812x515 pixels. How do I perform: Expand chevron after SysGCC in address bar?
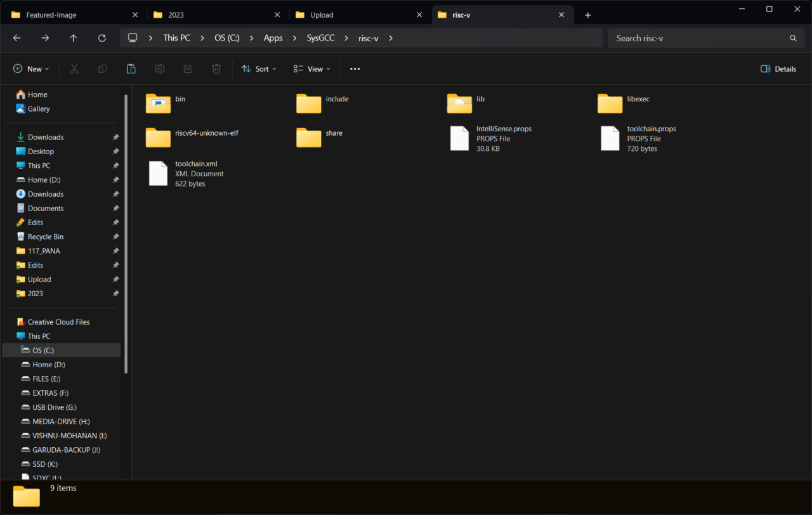tap(346, 38)
